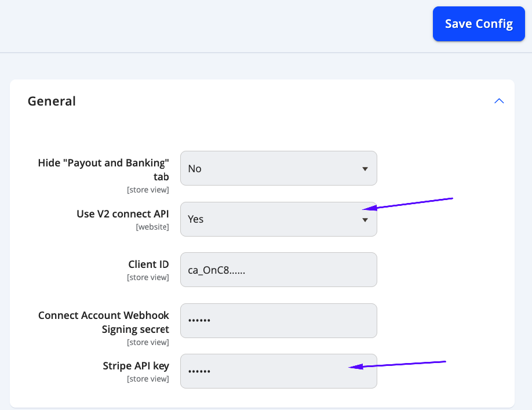Viewport: 532px width, 410px height.
Task: Click the Hide "Payout and Banking" tab label
Action: (x=104, y=170)
